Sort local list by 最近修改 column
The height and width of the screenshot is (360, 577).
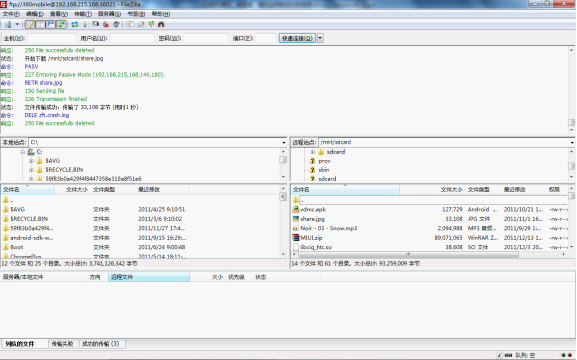pyautogui.click(x=162, y=190)
